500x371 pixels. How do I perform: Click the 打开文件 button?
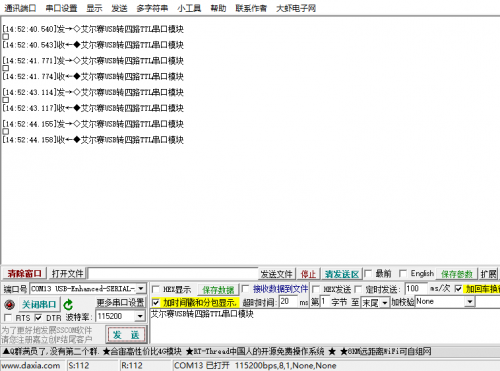[x=67, y=274]
